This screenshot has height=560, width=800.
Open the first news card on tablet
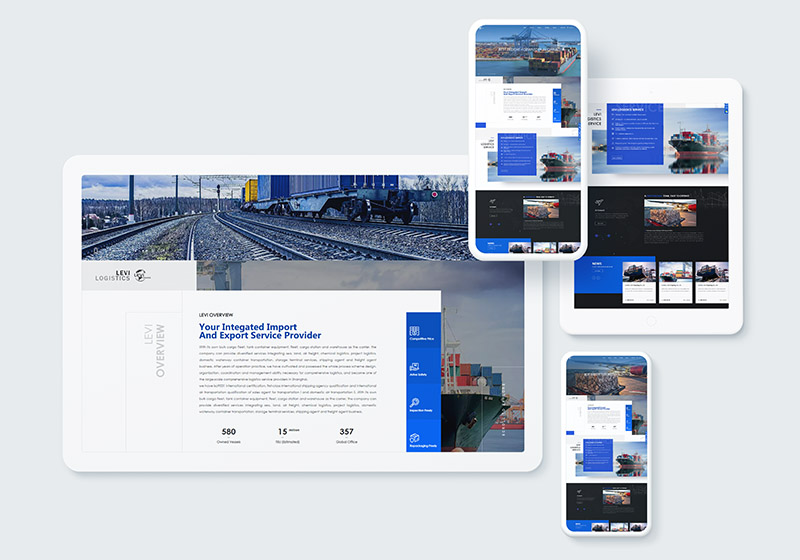[x=637, y=281]
